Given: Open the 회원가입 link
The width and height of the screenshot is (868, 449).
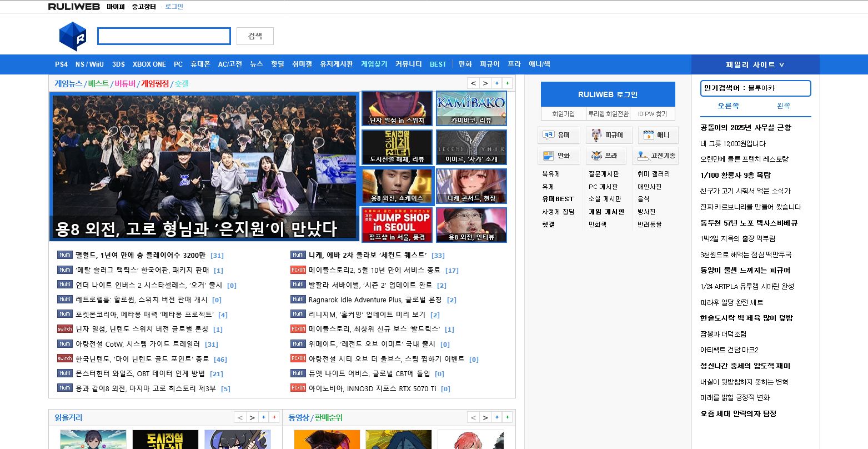Looking at the screenshot, I should (x=563, y=114).
